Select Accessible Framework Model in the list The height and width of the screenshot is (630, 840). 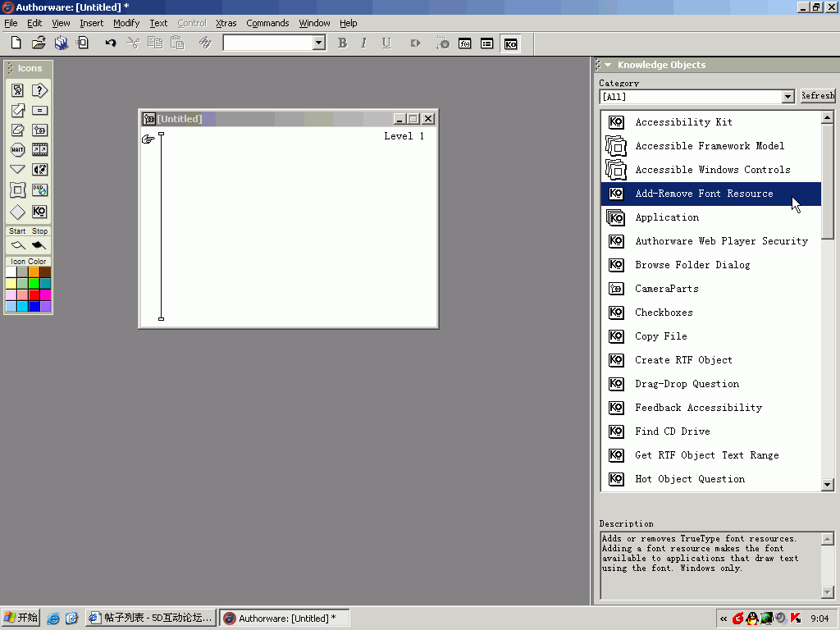(711, 146)
